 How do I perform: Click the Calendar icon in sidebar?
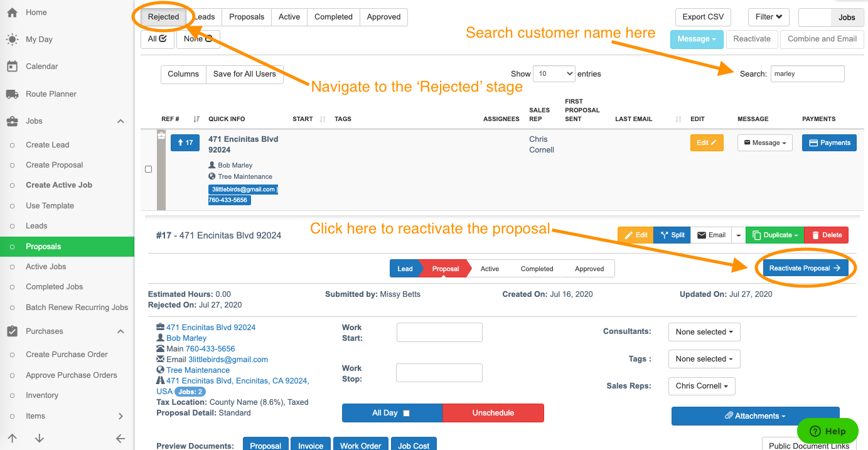coord(12,67)
